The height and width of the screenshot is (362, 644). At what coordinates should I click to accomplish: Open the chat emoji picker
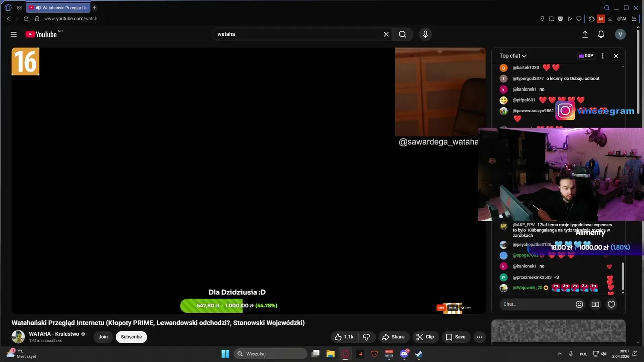(x=579, y=304)
